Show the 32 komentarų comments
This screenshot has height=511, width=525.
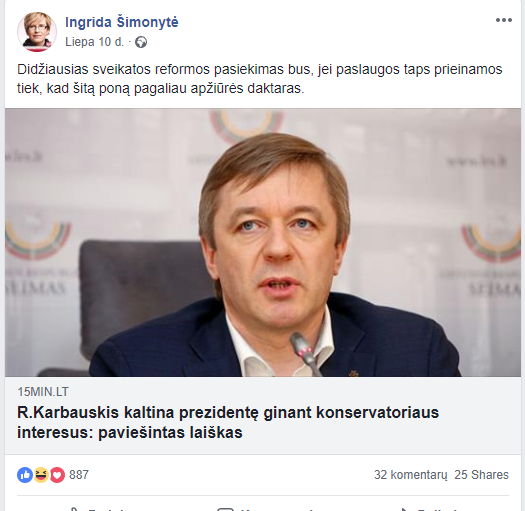tap(410, 475)
